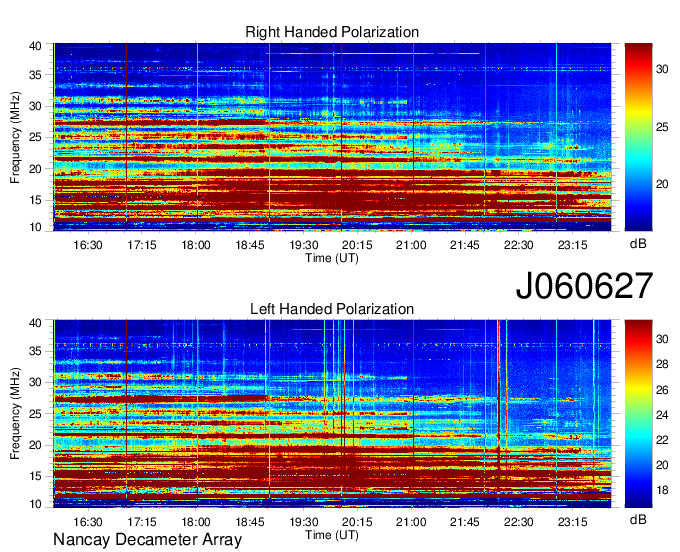Click the 25 MHz tick of Left Handed plot

(x=36, y=414)
